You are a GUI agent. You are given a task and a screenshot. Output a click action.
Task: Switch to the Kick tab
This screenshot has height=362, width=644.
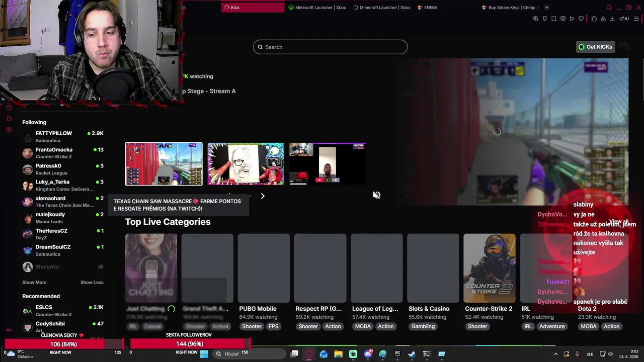click(253, 8)
